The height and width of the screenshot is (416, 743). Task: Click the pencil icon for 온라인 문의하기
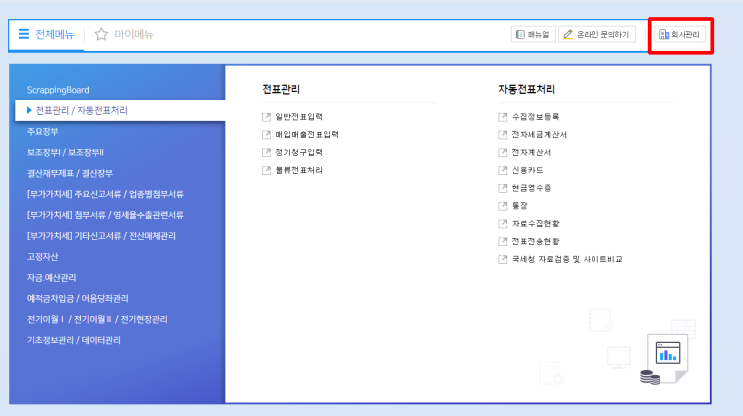pos(568,34)
